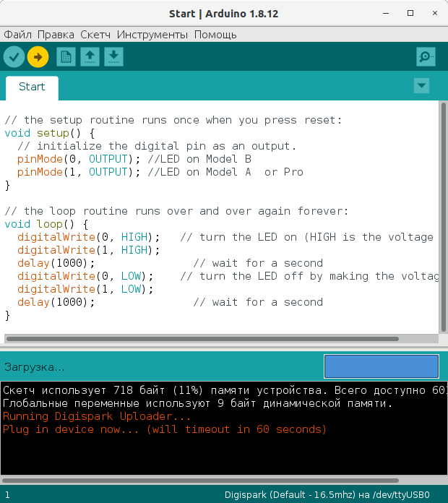Click the console horizontal scrollbar
Screen dimensions: 448x503
click(x=200, y=481)
